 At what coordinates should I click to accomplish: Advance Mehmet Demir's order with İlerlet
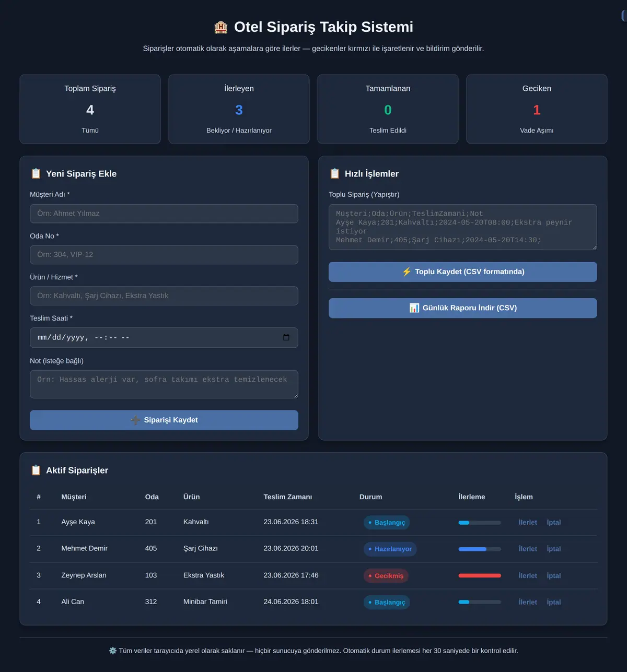(x=528, y=549)
